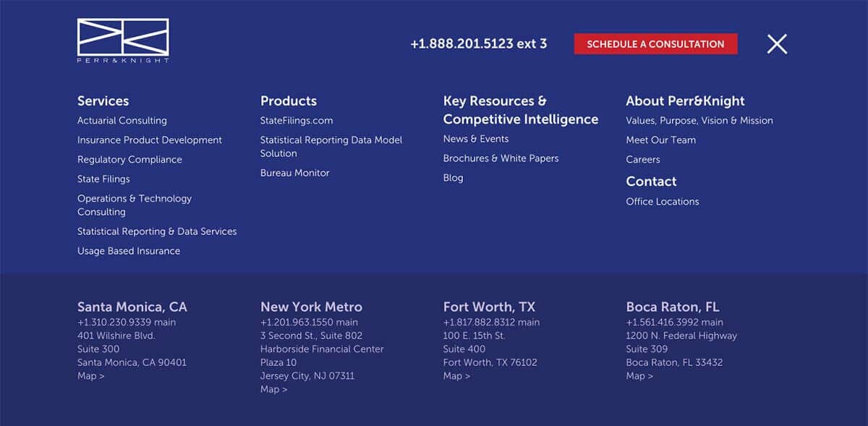868x426 pixels.
Task: Open Office Locations under Contact
Action: coord(662,202)
